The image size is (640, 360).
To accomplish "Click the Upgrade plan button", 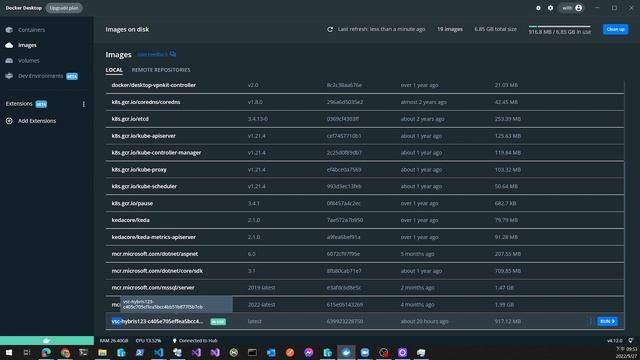I will (x=64, y=8).
